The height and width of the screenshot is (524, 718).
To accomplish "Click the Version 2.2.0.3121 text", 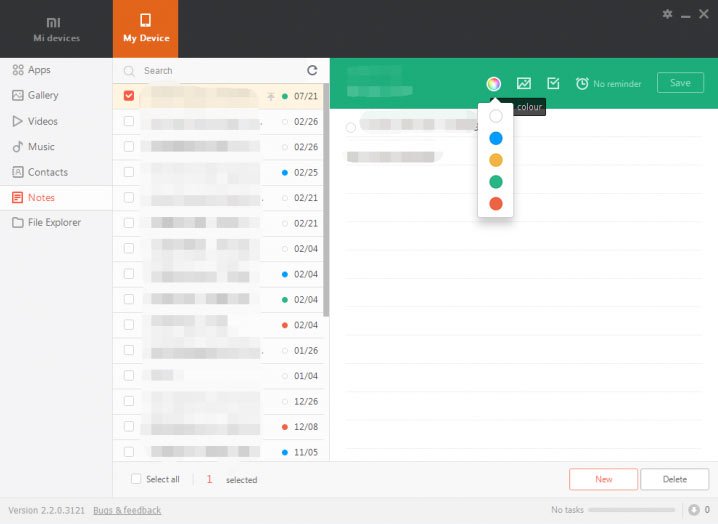I will (x=46, y=510).
